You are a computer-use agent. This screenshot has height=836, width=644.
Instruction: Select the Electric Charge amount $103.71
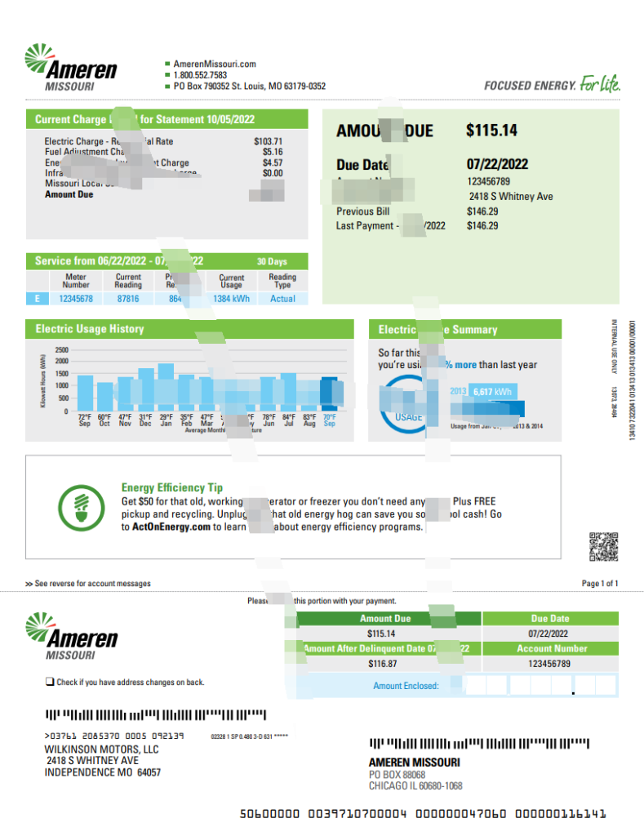pyautogui.click(x=269, y=141)
